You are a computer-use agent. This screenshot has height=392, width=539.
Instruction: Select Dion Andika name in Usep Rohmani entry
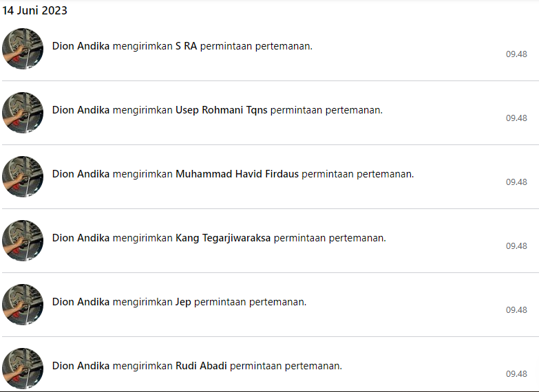(81, 110)
